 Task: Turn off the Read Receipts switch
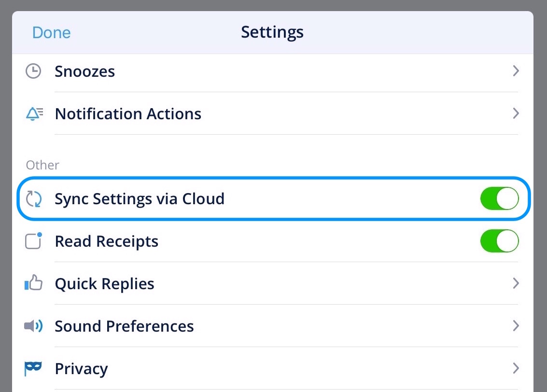pos(499,241)
